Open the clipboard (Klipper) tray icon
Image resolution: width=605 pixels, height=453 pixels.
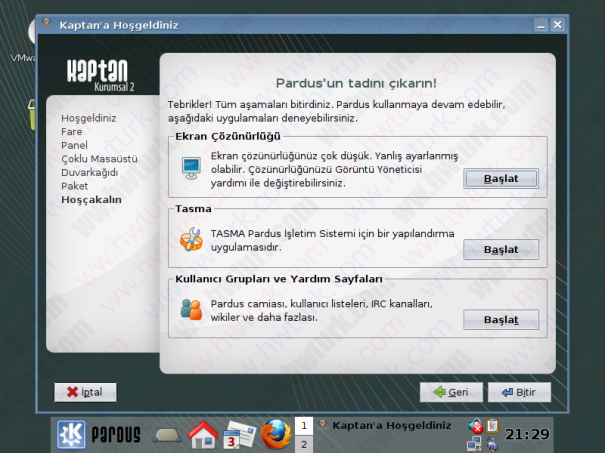tap(492, 426)
